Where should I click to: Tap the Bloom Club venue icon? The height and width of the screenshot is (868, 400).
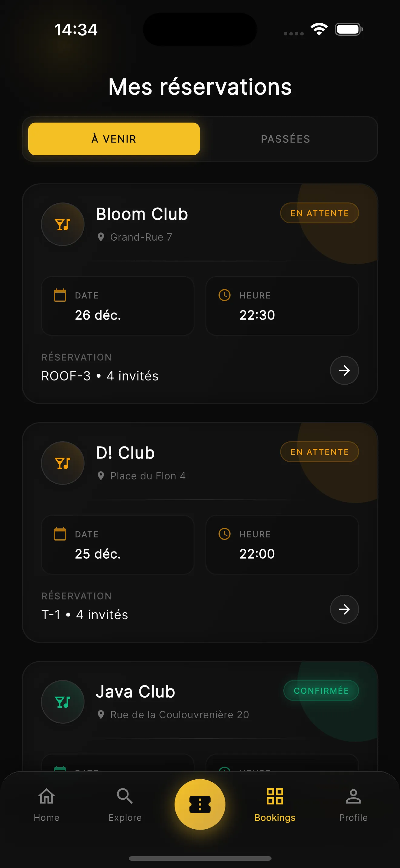[x=63, y=224]
